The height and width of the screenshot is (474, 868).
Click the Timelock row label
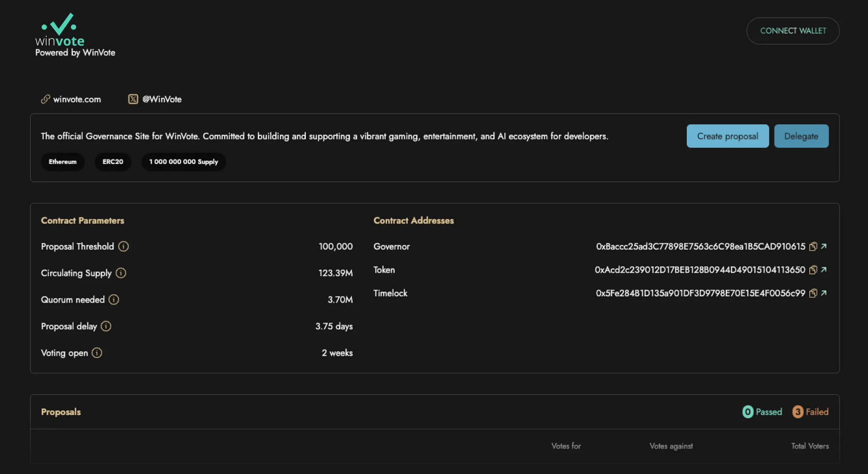point(390,293)
